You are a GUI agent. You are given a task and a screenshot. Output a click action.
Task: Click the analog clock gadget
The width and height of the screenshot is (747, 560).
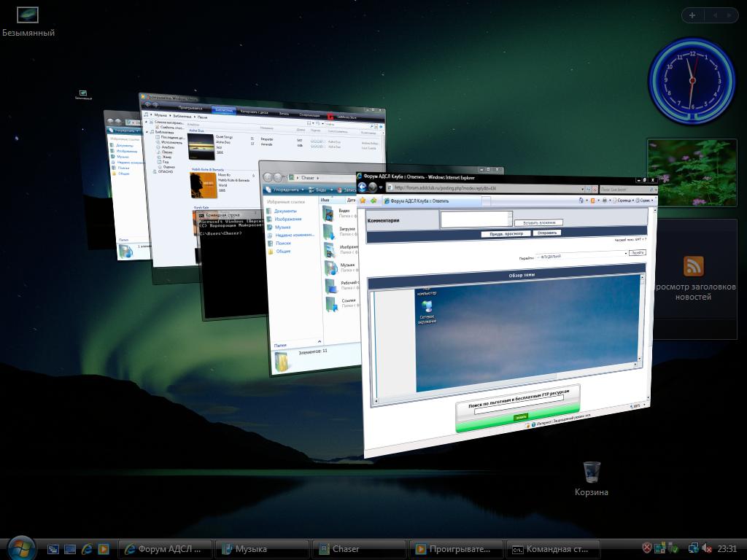click(692, 79)
